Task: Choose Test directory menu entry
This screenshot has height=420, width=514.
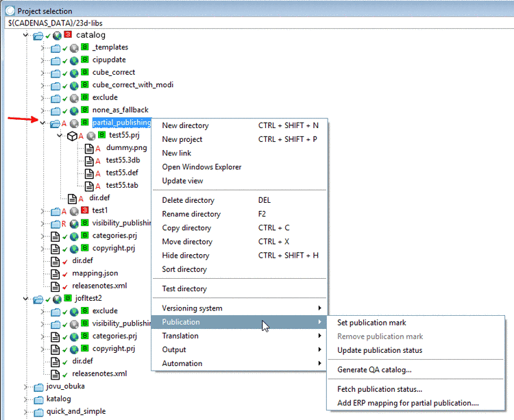Action: tap(239, 288)
